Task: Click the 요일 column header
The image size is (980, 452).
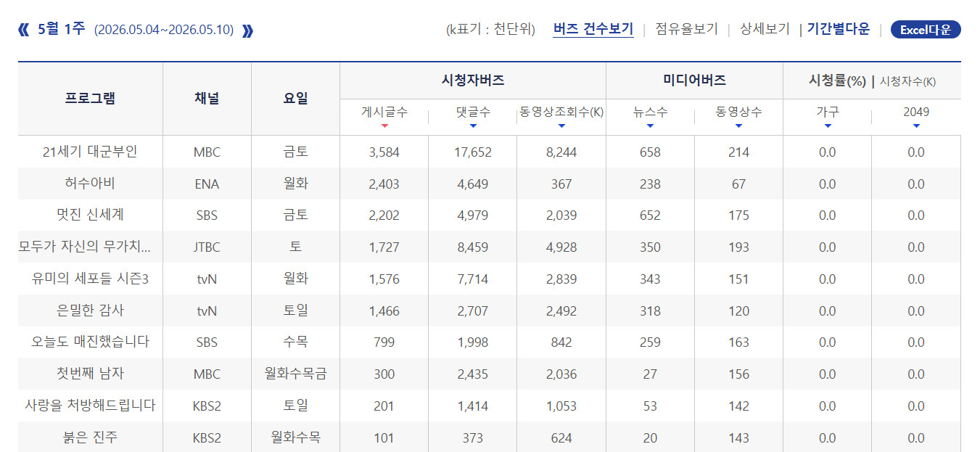Action: 295,99
